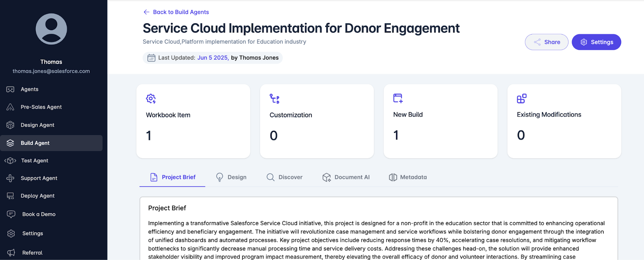
Task: Select the Customization card
Action: [317, 121]
